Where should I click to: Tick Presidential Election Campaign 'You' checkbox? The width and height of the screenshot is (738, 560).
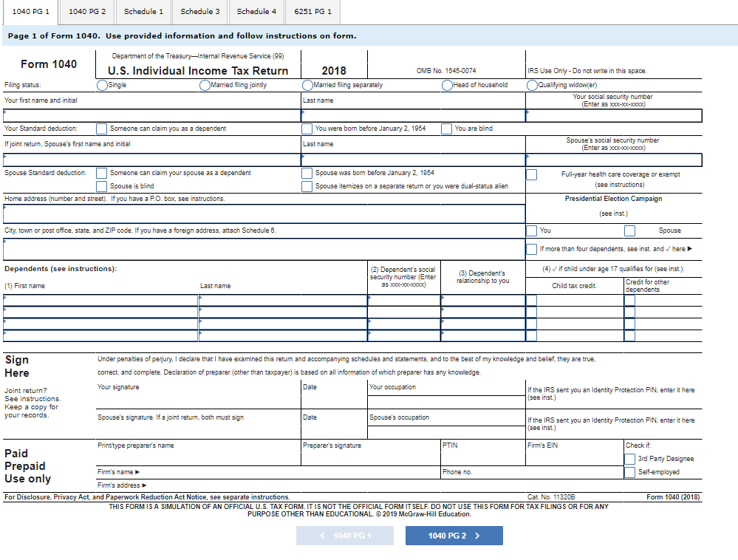[531, 231]
